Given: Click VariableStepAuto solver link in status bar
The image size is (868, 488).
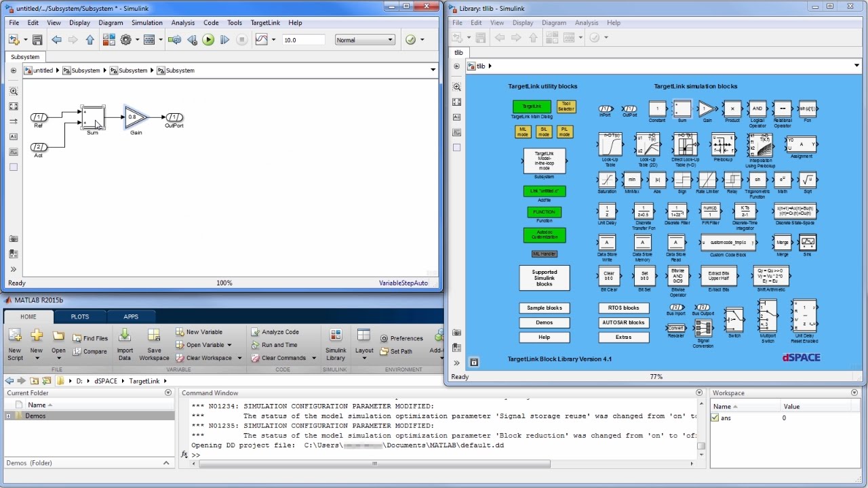Looking at the screenshot, I should coord(403,283).
